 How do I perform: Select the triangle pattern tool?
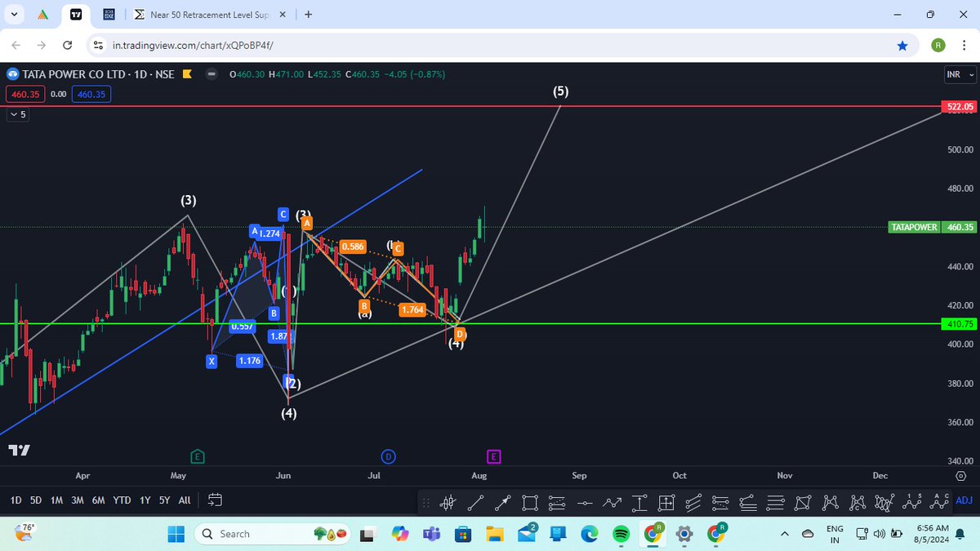pos(802,503)
